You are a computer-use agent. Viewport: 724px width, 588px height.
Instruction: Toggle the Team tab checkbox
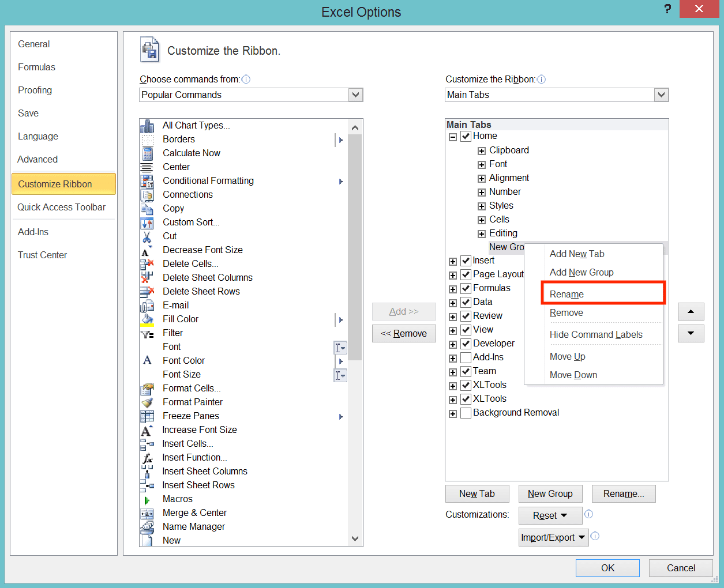(466, 372)
